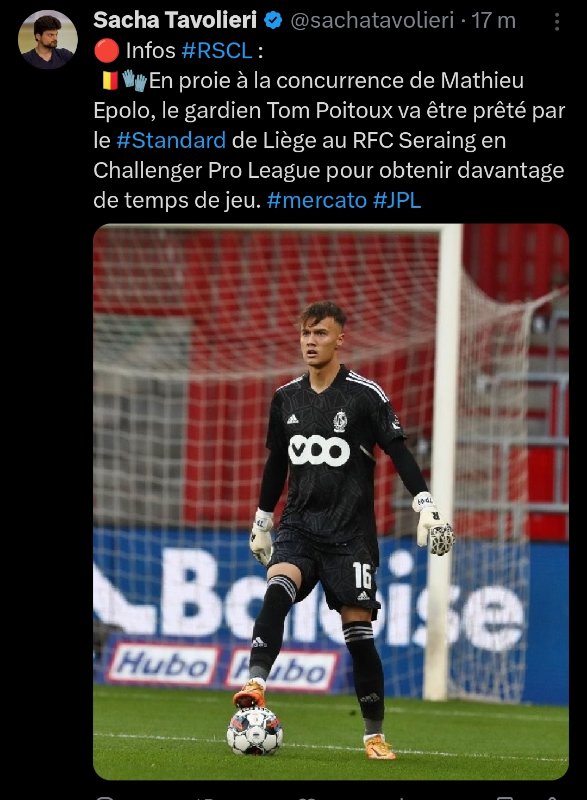587x800 pixels.
Task: Click the left Hubo advertising board
Action: coord(164,664)
